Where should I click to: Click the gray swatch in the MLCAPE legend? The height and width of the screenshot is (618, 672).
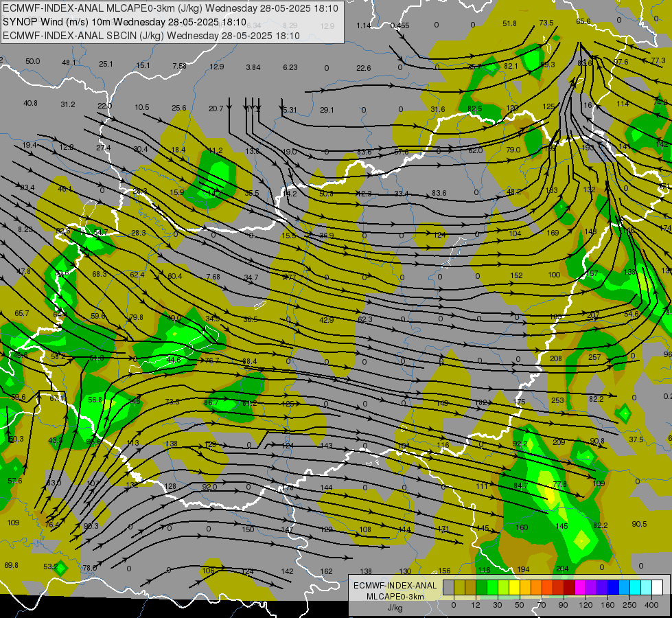coord(448,587)
